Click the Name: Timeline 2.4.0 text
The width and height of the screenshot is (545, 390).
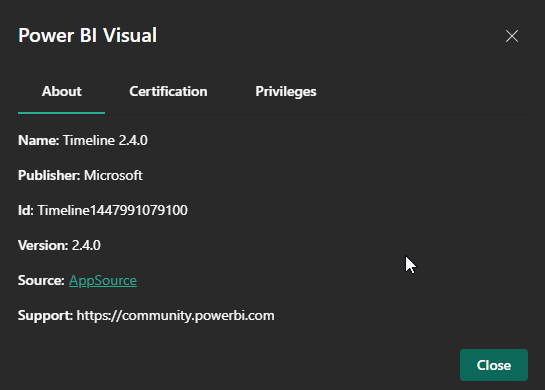83,140
